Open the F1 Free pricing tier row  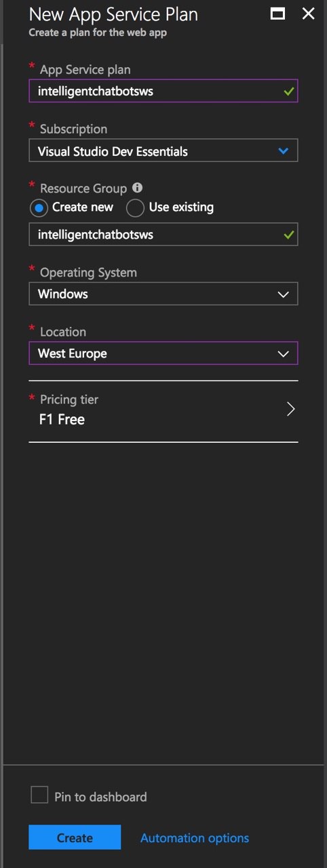(x=163, y=411)
